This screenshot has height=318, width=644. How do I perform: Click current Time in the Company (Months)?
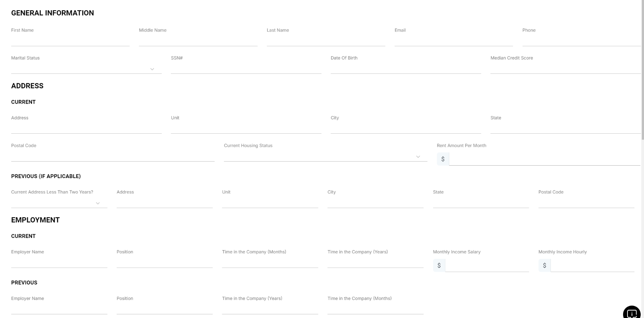(270, 263)
